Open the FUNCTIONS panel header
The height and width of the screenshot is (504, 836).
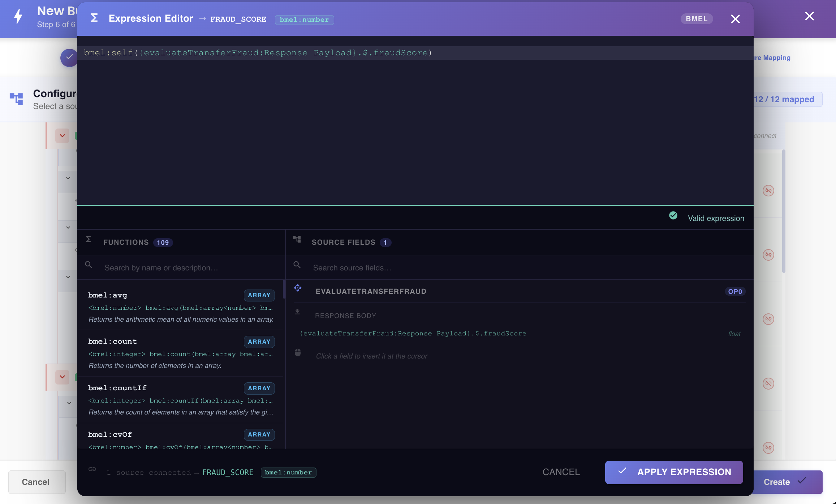pyautogui.click(x=181, y=242)
